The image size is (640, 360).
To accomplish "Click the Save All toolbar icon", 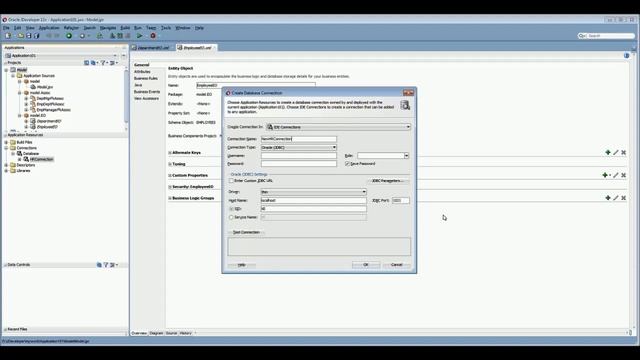I will (x=36, y=36).
